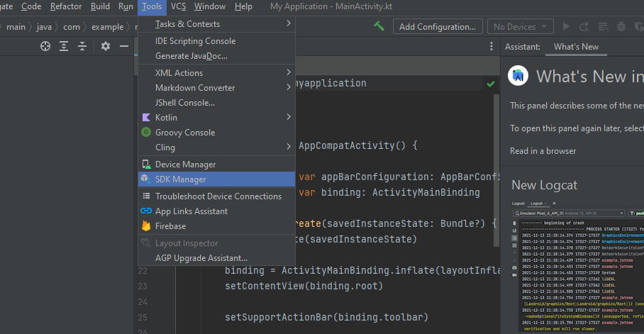Select App Links Assistant menu item
The height and width of the screenshot is (334, 644).
[x=216, y=211]
